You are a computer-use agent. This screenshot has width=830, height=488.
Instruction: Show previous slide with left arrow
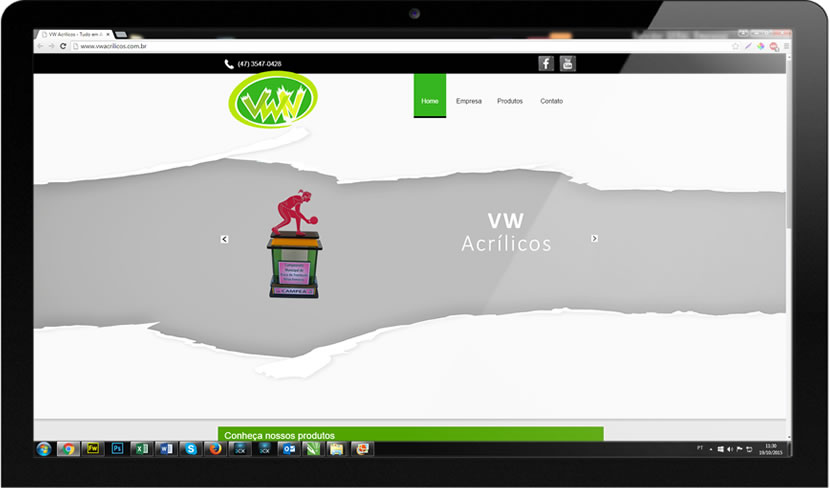coord(224,239)
